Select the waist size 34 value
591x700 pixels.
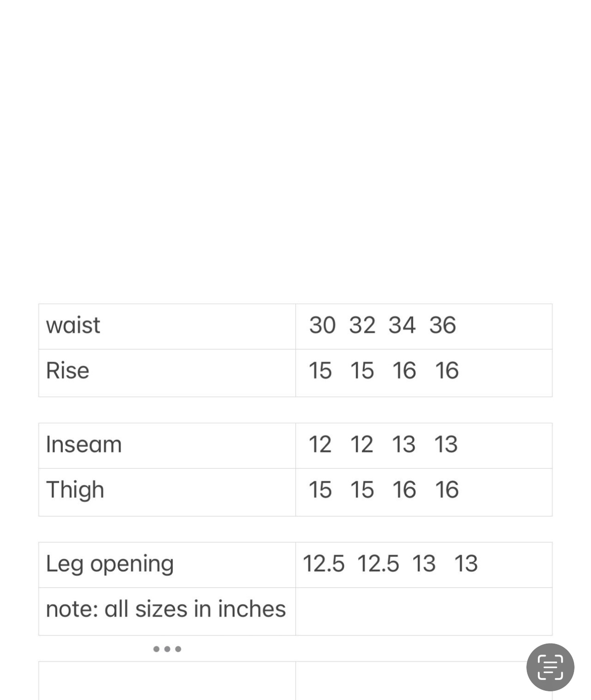tap(402, 325)
